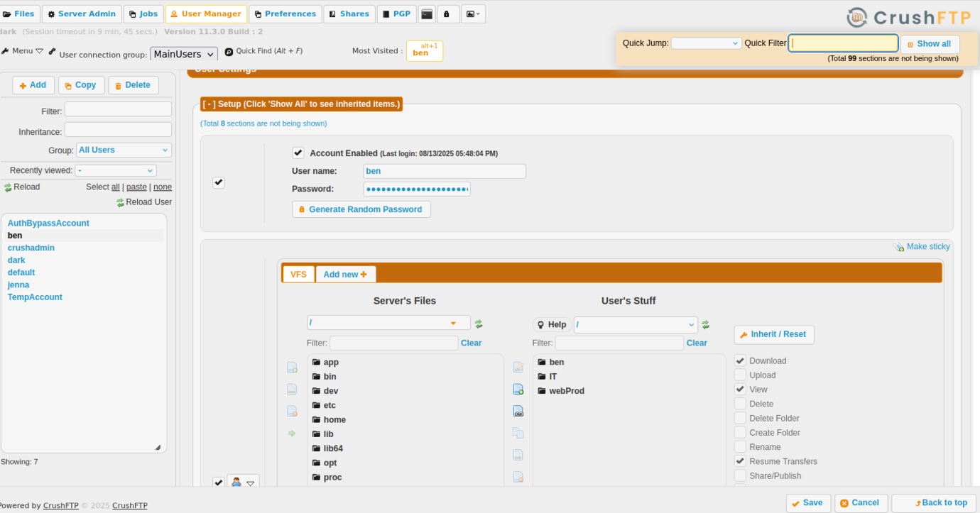
Task: Refresh the User's Stuff listing
Action: click(705, 325)
